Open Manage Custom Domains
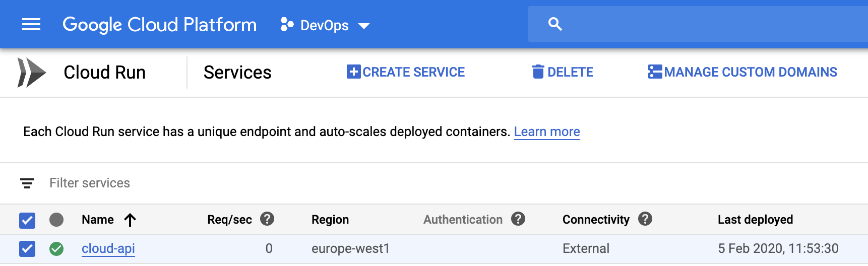The width and height of the screenshot is (868, 266). pyautogui.click(x=742, y=72)
